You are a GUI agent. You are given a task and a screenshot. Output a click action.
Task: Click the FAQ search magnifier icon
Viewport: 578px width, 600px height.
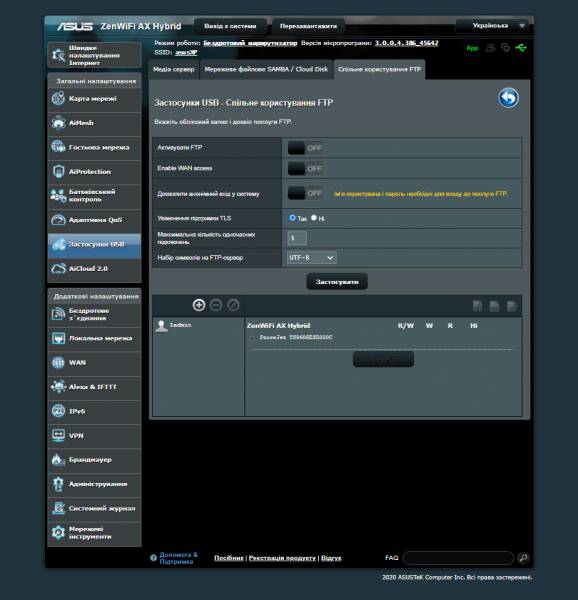(523, 558)
